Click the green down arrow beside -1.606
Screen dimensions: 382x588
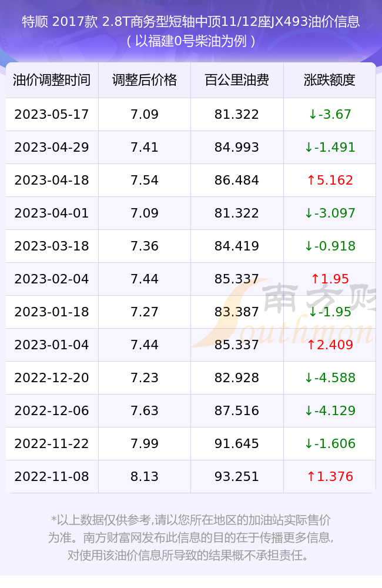pos(309,443)
